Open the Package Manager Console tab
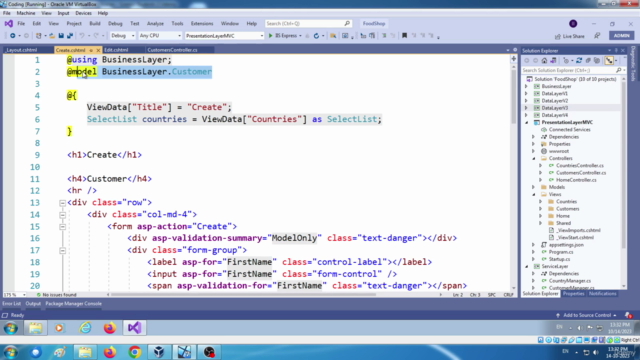 tap(73, 304)
